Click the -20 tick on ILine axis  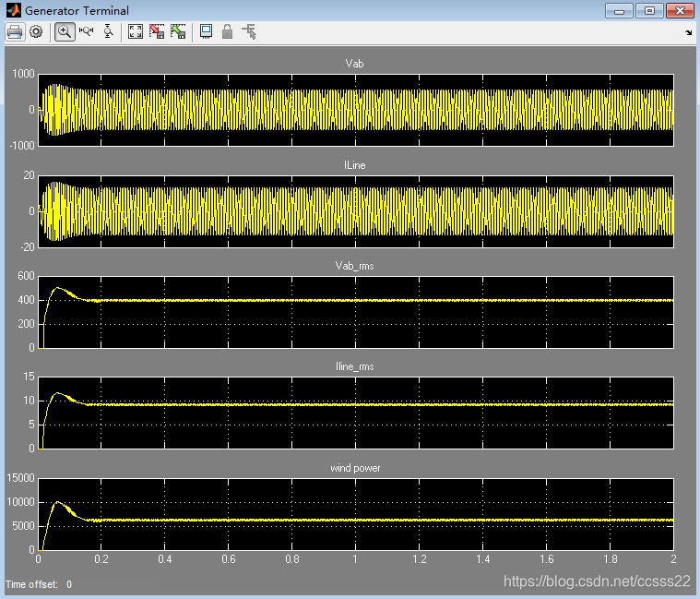pos(28,247)
